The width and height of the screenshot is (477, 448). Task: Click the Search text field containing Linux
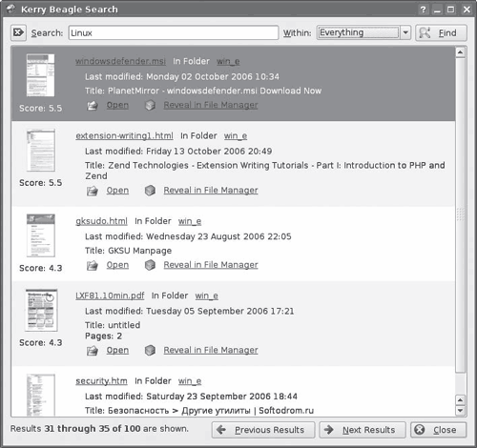pos(174,32)
